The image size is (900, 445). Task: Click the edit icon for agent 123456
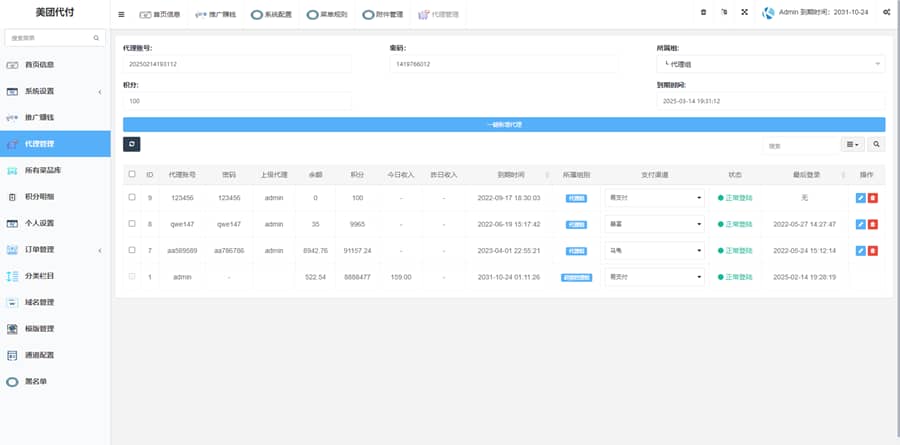(861, 198)
